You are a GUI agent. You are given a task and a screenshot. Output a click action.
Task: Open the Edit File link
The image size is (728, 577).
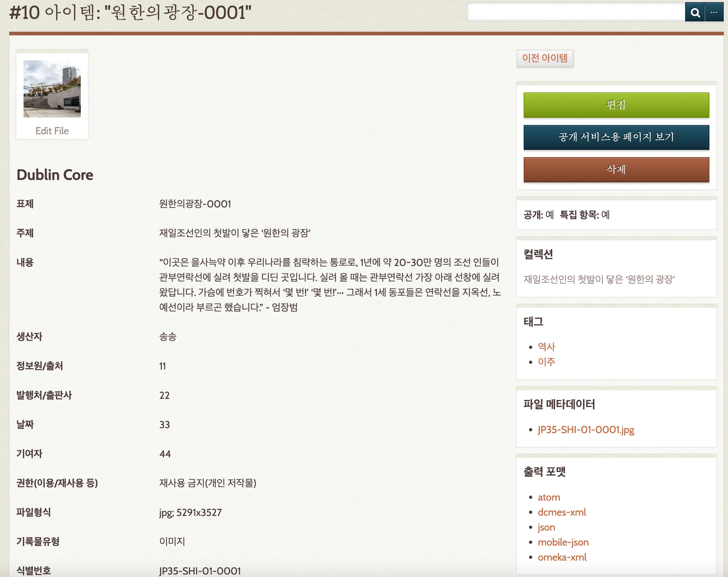[52, 131]
